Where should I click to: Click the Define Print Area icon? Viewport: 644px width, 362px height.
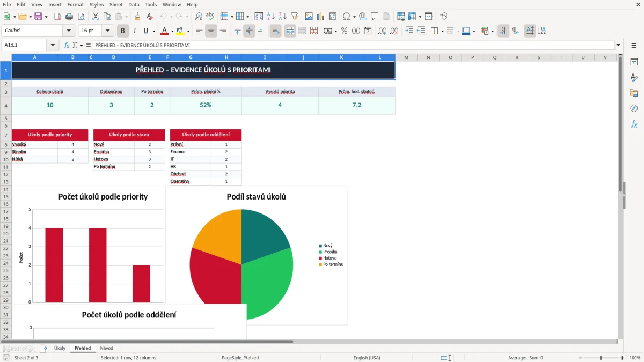tap(401, 17)
